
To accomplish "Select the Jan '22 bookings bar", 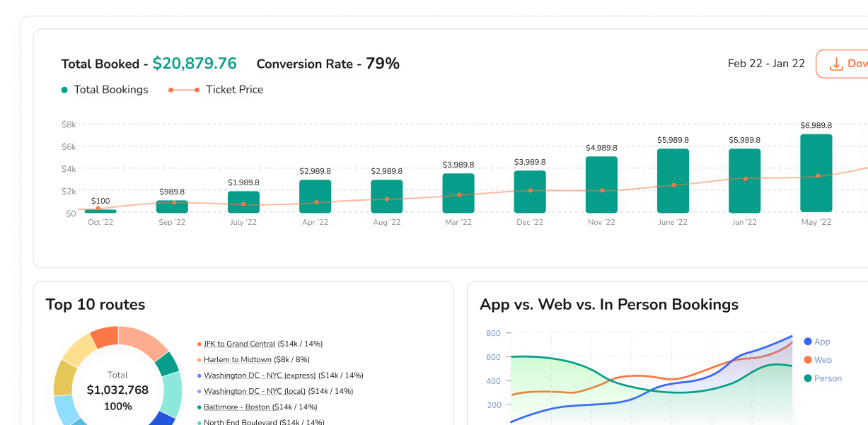I will [x=744, y=180].
